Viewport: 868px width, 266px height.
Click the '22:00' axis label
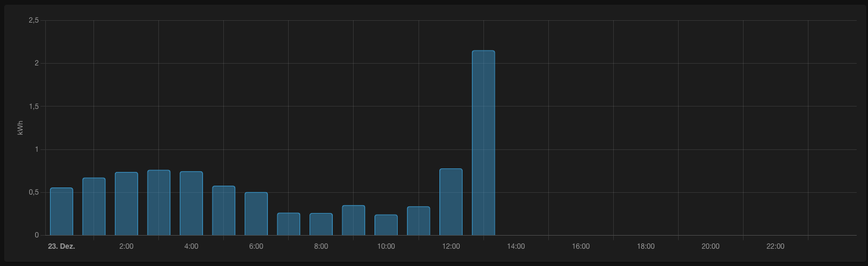pyautogui.click(x=775, y=246)
